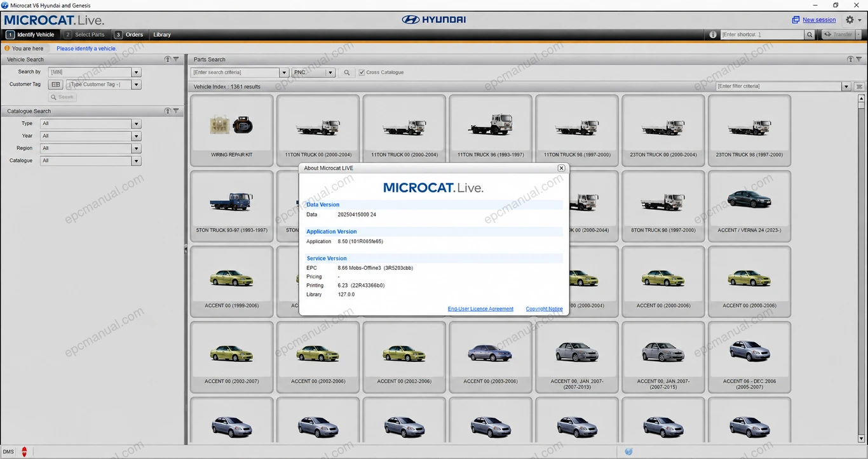Expand the Year dropdown

(x=136, y=136)
